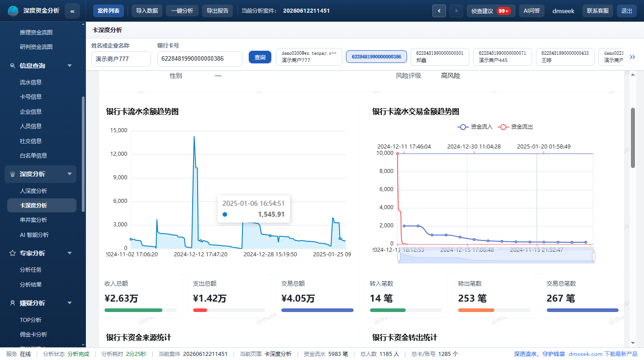Toggle the 资金流出 legend series

(x=516, y=127)
